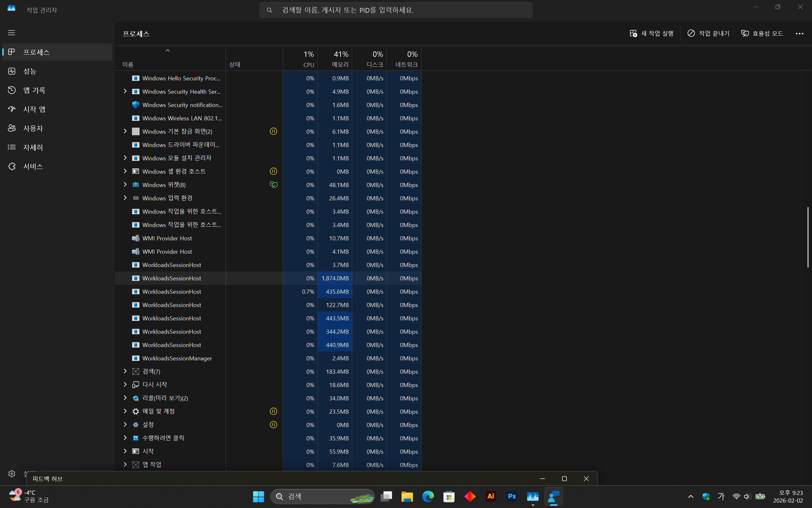Click the Windows taskbar 검색 box

[323, 497]
